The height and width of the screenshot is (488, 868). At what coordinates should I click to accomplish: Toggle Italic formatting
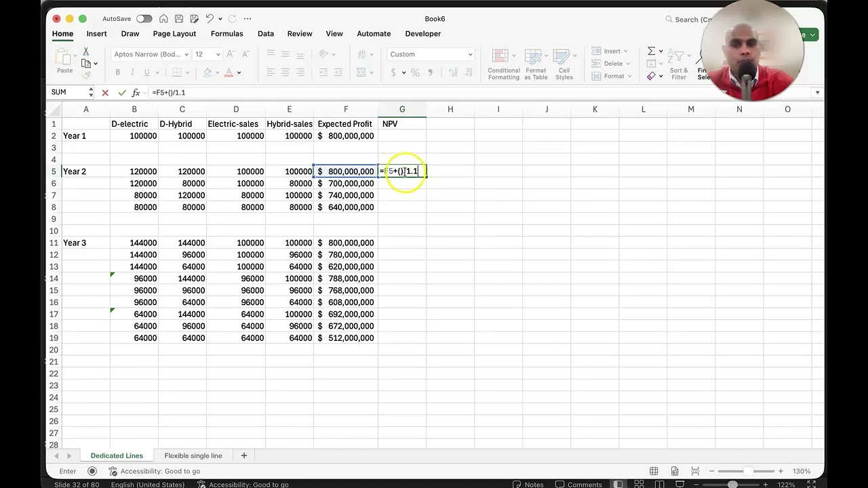coord(132,73)
